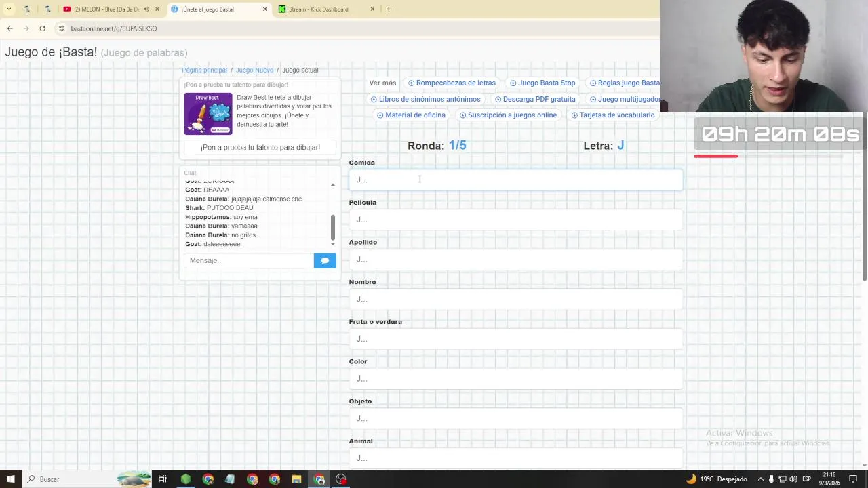Open Task View from taskbar
868x488 pixels.
pyautogui.click(x=163, y=479)
